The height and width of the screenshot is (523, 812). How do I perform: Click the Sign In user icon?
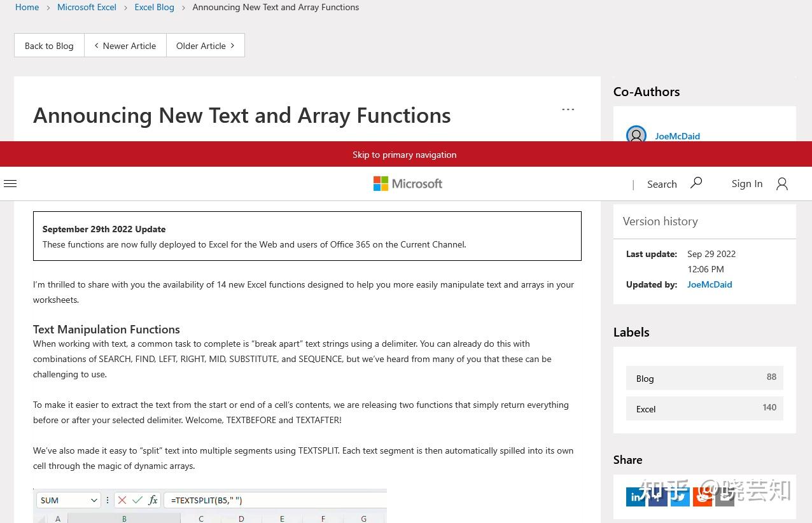[x=782, y=184]
